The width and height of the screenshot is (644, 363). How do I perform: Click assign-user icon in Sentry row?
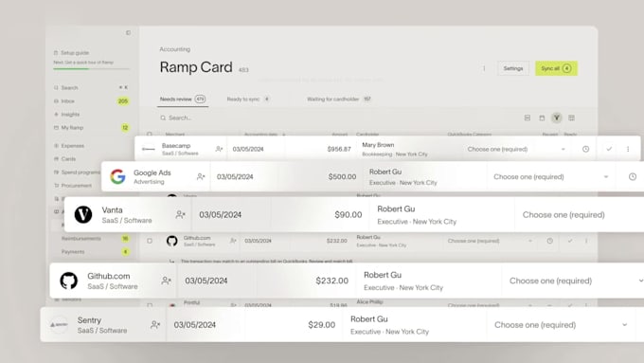(154, 325)
